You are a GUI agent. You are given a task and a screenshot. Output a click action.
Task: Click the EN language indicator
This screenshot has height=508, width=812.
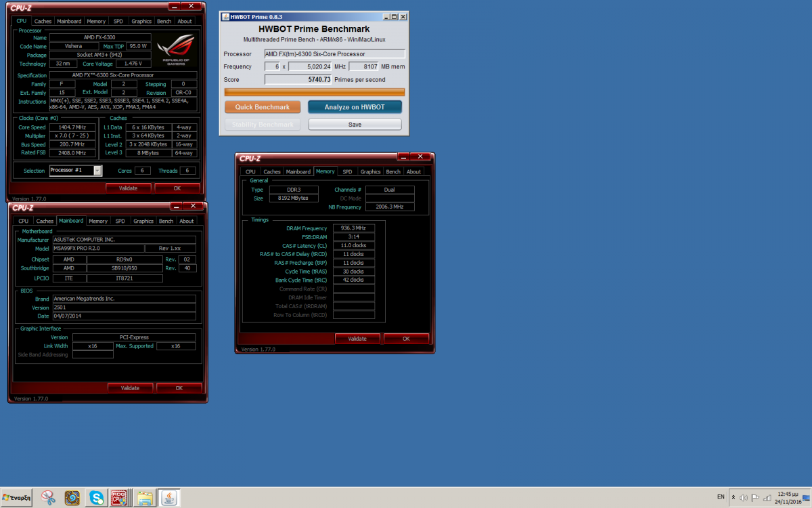721,497
